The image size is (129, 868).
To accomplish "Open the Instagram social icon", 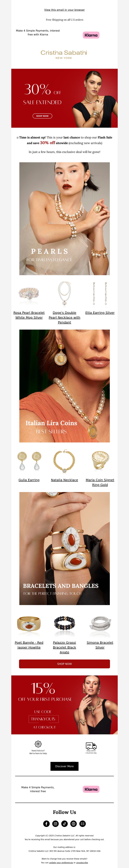I will pos(55,824).
